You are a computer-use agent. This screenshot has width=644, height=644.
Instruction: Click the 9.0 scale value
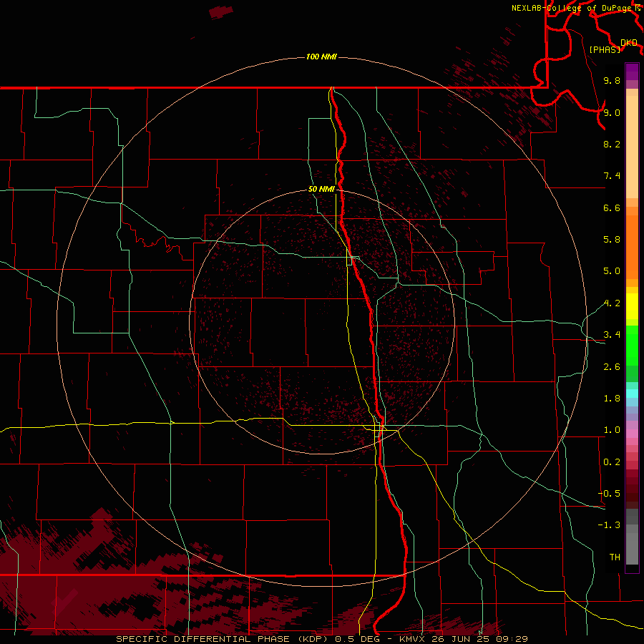point(612,112)
